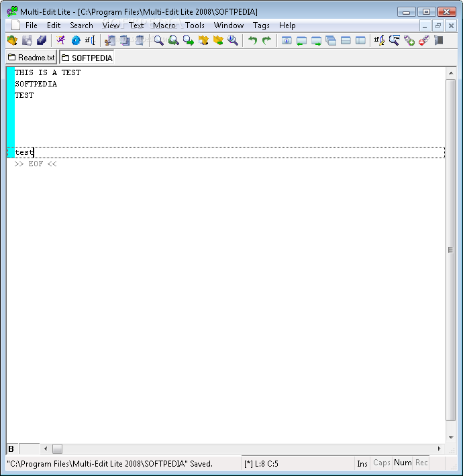Open the Tools menu

pyautogui.click(x=195, y=25)
